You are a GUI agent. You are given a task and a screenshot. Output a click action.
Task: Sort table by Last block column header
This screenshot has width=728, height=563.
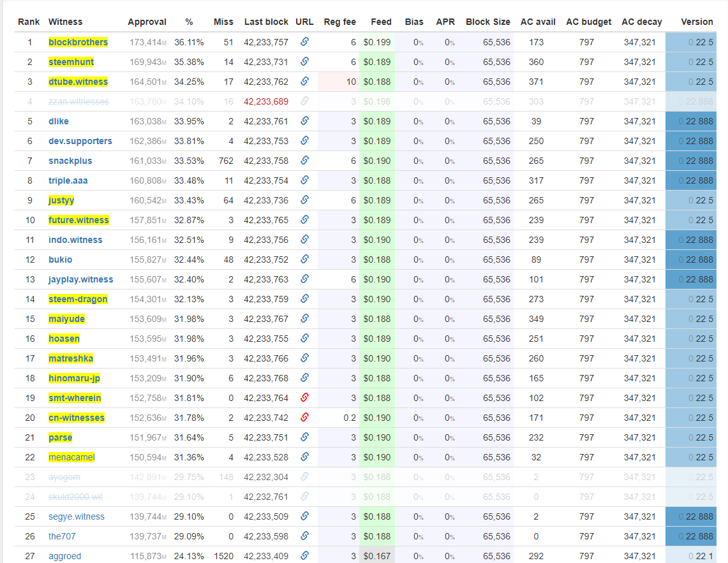point(266,22)
